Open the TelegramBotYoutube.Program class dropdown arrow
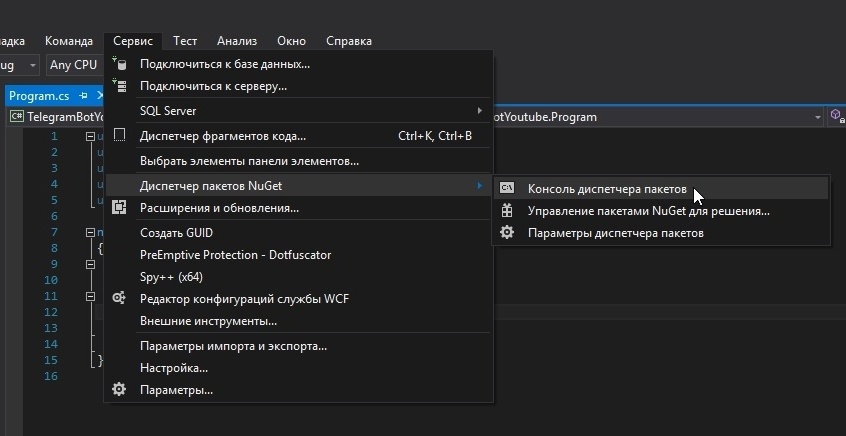The height and width of the screenshot is (436, 846). (x=818, y=117)
